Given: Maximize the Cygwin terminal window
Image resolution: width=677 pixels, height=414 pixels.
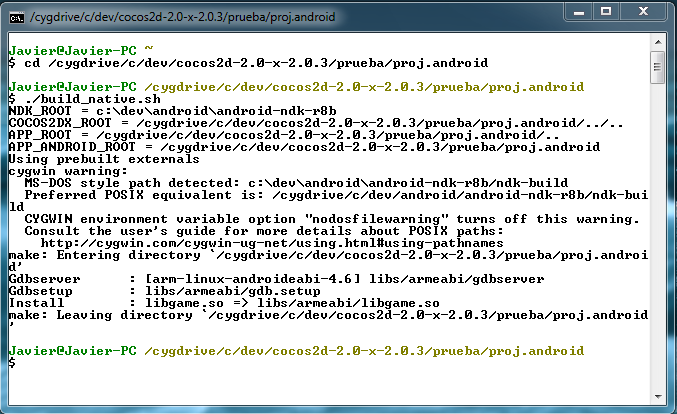Looking at the screenshot, I should point(606,12).
